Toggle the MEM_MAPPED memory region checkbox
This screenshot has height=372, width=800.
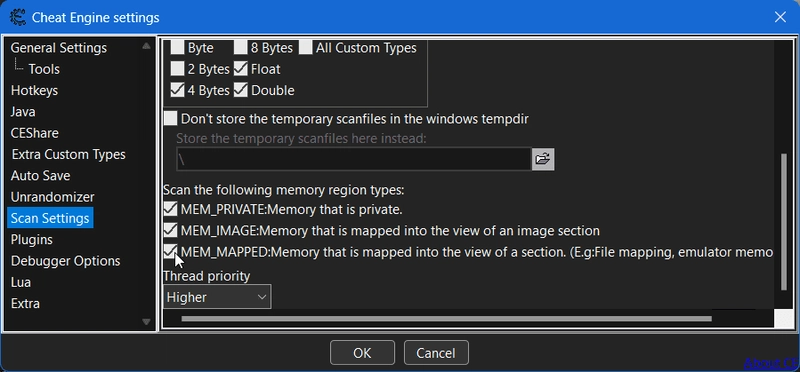(170, 252)
